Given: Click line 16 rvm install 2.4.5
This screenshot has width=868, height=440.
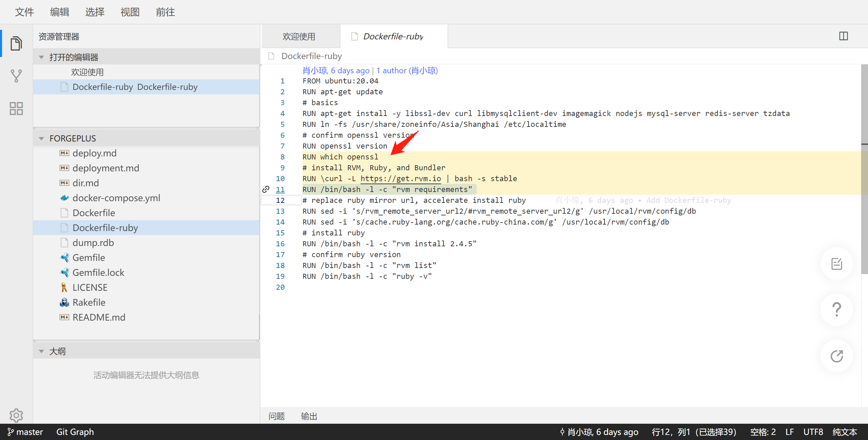Looking at the screenshot, I should (x=390, y=244).
